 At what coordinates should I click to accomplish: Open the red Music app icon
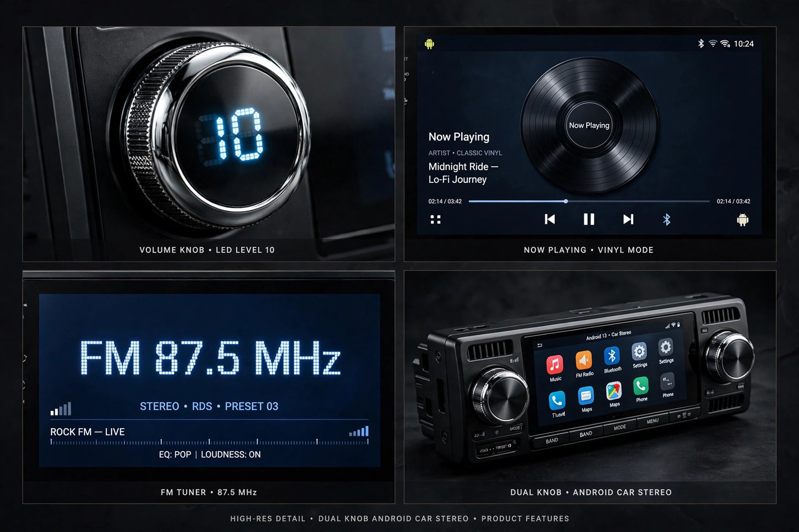tap(555, 365)
